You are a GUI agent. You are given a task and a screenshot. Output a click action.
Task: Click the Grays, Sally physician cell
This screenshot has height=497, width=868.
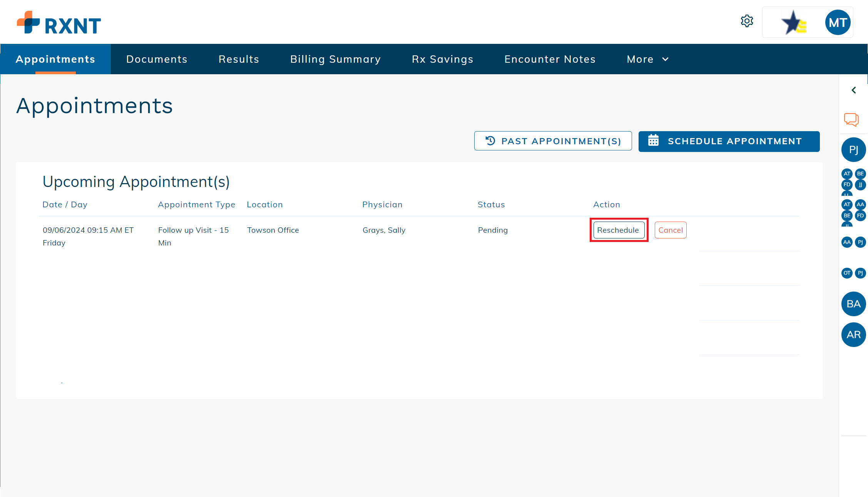(384, 230)
